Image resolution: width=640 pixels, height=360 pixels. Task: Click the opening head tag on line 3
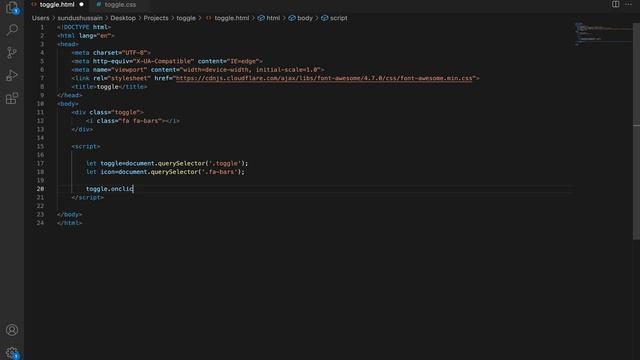click(68, 44)
